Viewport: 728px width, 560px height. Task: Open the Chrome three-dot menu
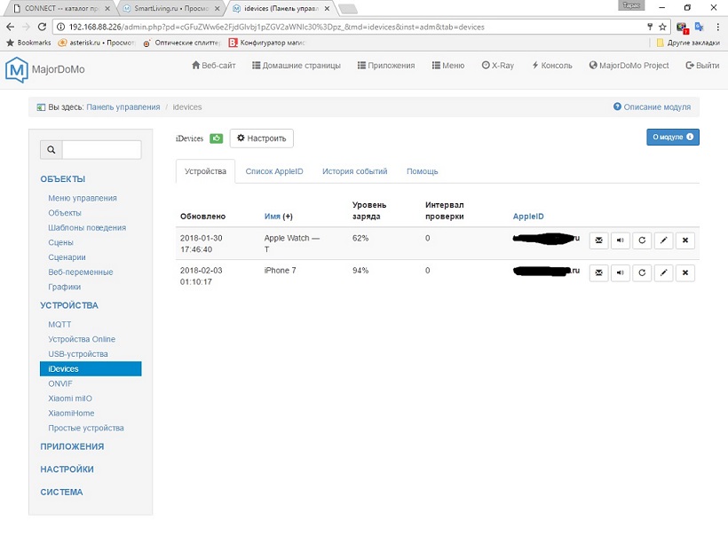pyautogui.click(x=717, y=27)
